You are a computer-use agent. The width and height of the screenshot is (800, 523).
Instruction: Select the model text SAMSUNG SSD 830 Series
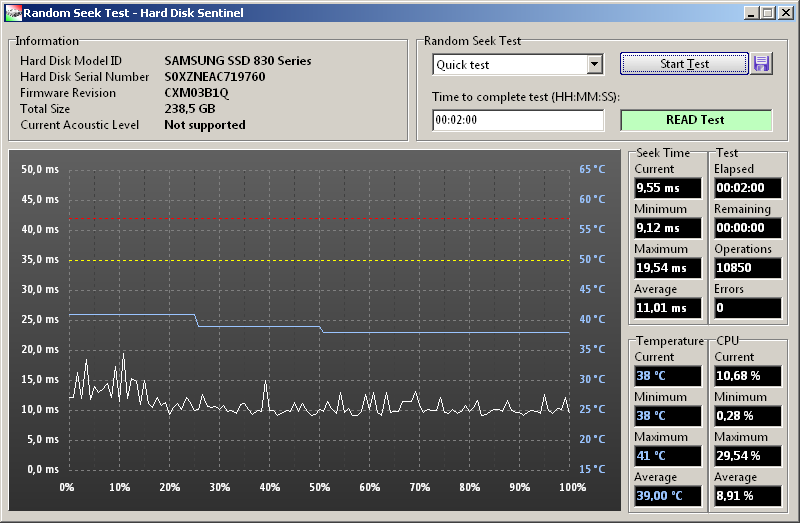pos(238,61)
